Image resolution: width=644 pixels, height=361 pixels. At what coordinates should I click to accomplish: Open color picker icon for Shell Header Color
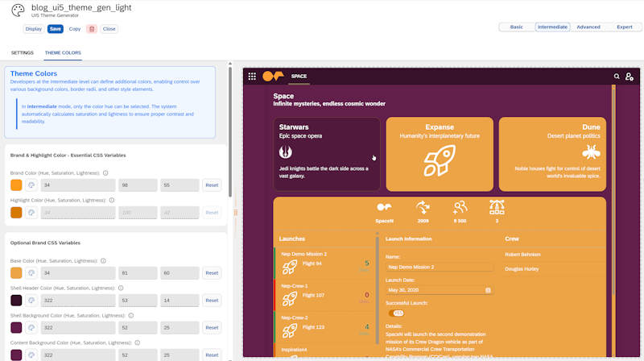coord(31,301)
